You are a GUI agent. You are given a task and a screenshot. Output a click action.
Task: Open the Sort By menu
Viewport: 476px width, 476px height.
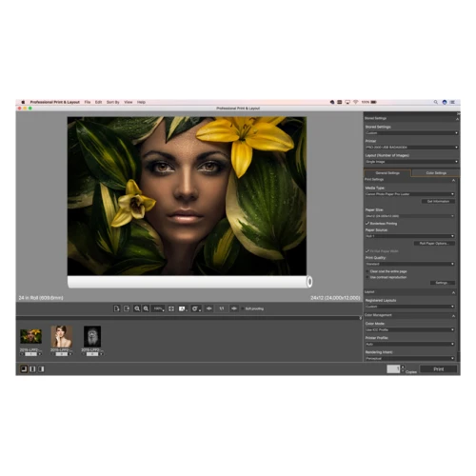coord(112,102)
